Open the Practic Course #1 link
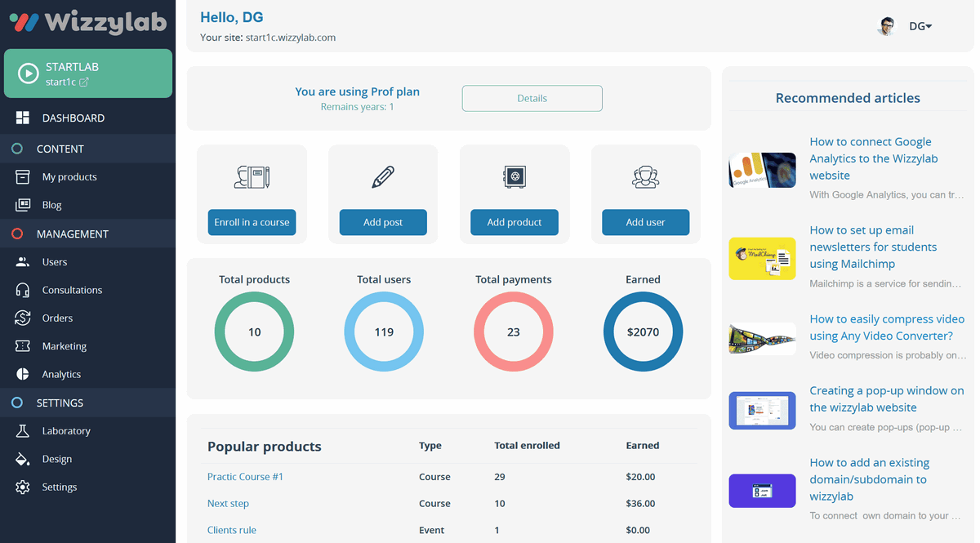Screen dimensions: 980x543 click(245, 476)
